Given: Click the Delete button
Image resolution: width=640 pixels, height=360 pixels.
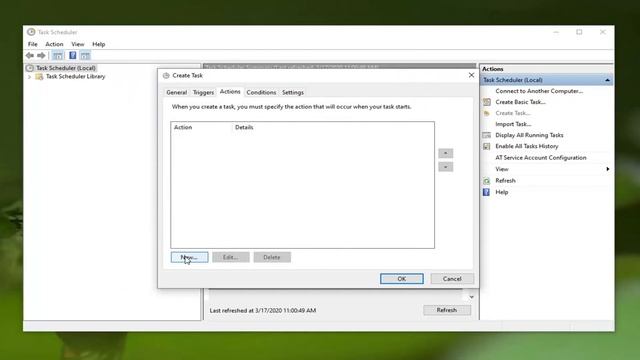Looking at the screenshot, I should (272, 257).
